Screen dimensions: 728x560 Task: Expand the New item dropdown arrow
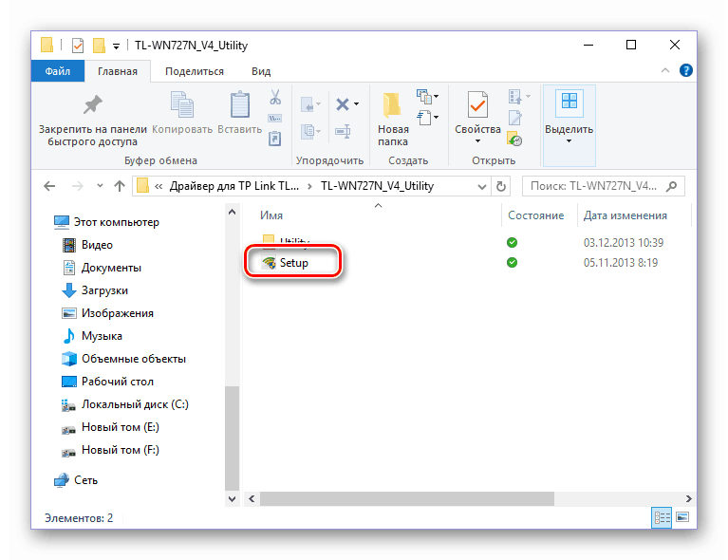pos(436,97)
